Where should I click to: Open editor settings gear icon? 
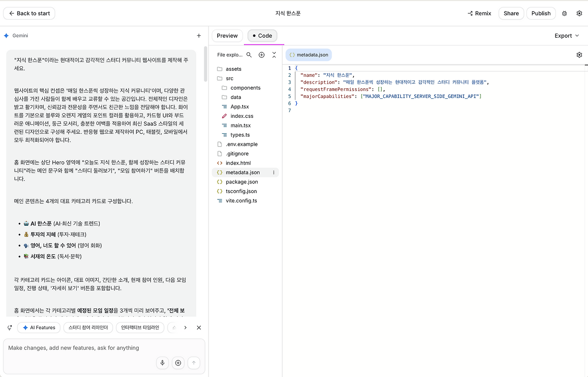tap(579, 55)
